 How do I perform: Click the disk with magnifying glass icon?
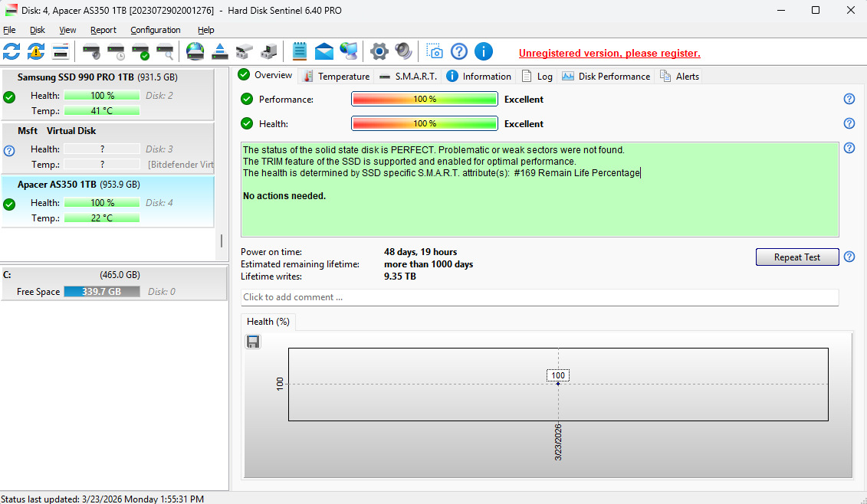click(165, 51)
